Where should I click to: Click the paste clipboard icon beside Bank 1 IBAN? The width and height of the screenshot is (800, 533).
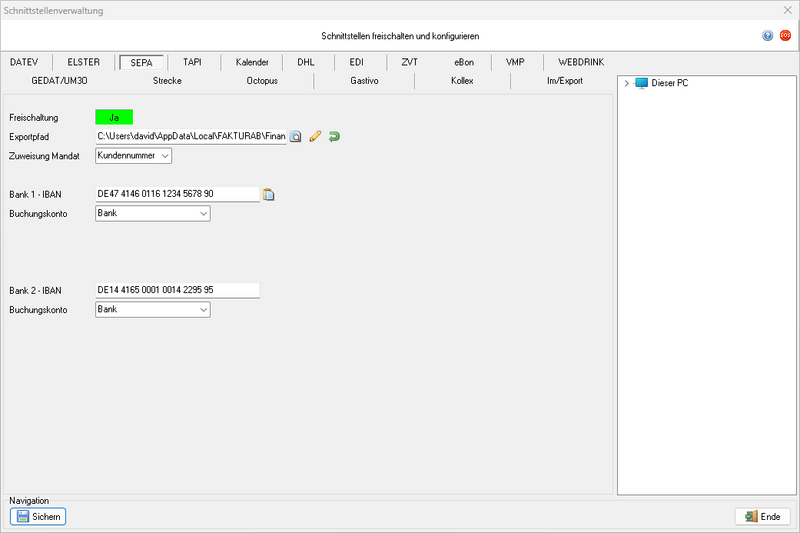tap(269, 195)
